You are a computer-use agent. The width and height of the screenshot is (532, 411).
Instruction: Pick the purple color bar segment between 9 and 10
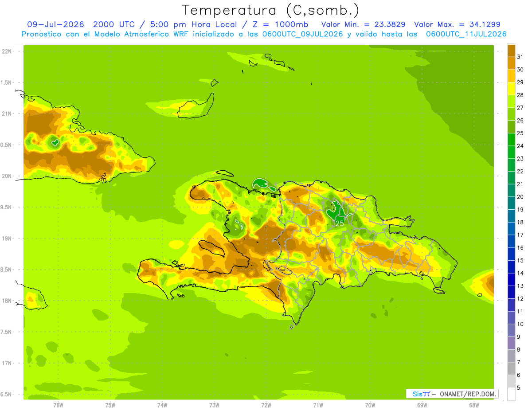tap(511, 331)
